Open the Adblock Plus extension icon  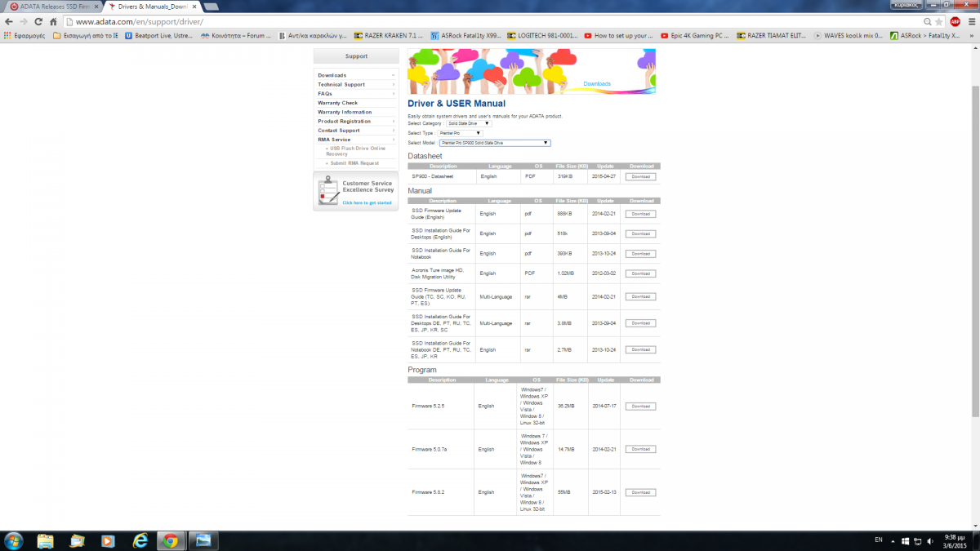pyautogui.click(x=955, y=21)
